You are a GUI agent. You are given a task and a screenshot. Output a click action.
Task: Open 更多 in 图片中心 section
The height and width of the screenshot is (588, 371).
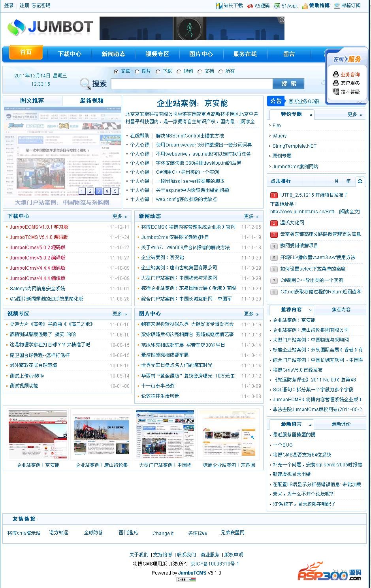[x=251, y=314]
